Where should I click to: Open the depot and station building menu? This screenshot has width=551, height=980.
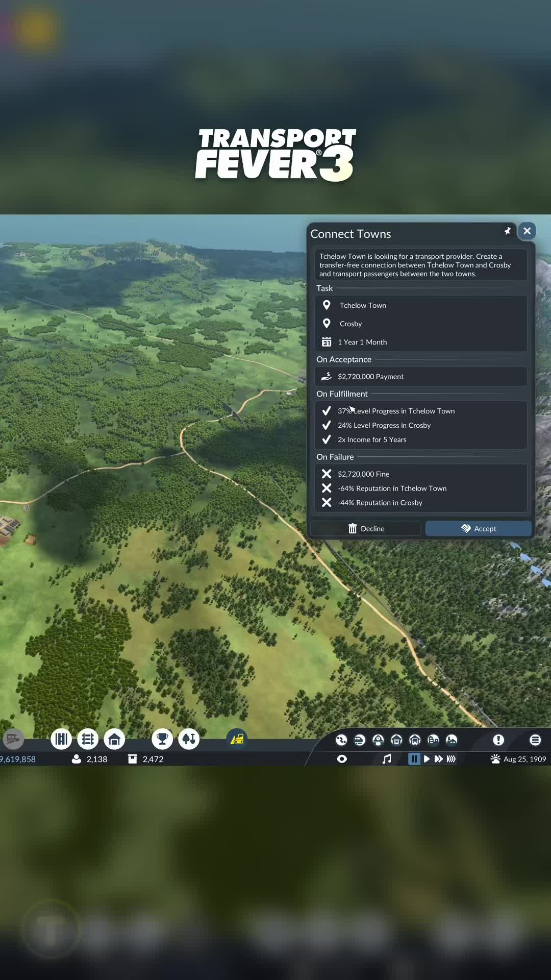114,739
